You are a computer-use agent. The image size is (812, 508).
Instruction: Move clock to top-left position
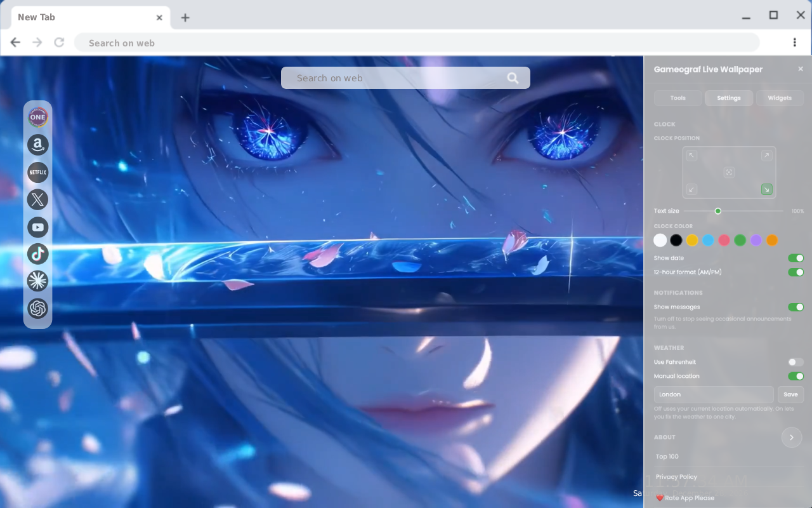691,156
